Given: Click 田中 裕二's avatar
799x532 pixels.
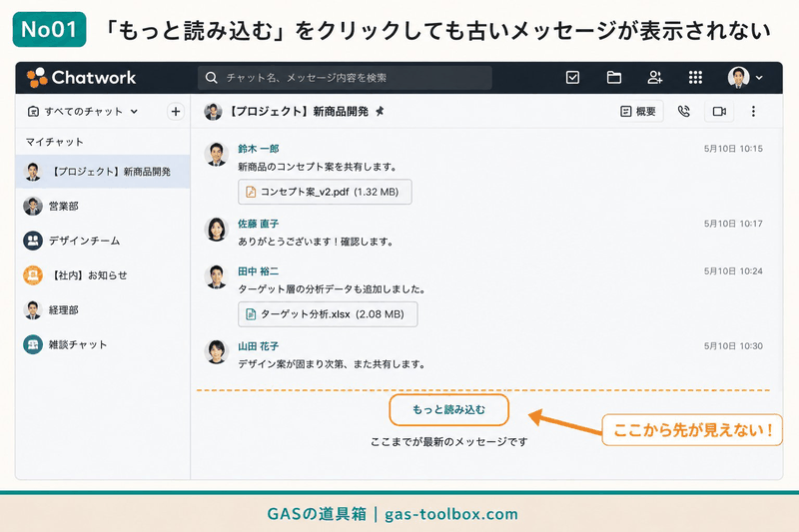Looking at the screenshot, I should click(x=216, y=276).
